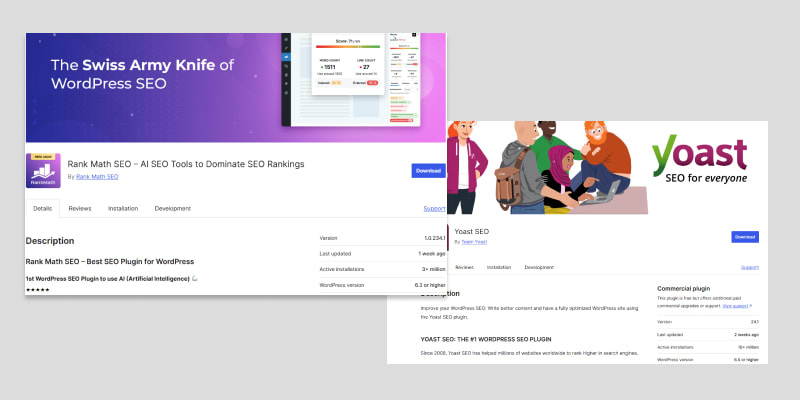Image resolution: width=800 pixels, height=400 pixels.
Task: Click the Rank Math SEO plugin title
Action: tap(186, 164)
